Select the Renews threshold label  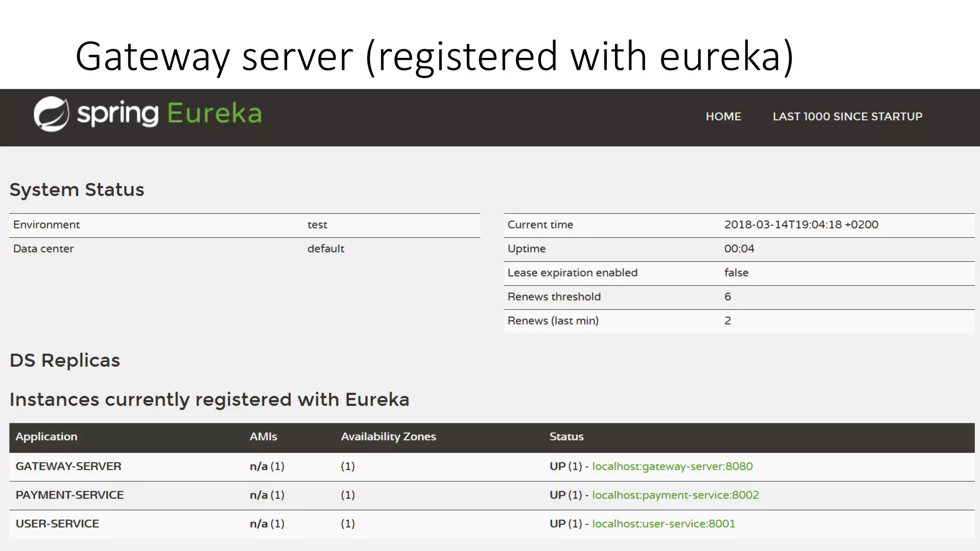pyautogui.click(x=554, y=297)
